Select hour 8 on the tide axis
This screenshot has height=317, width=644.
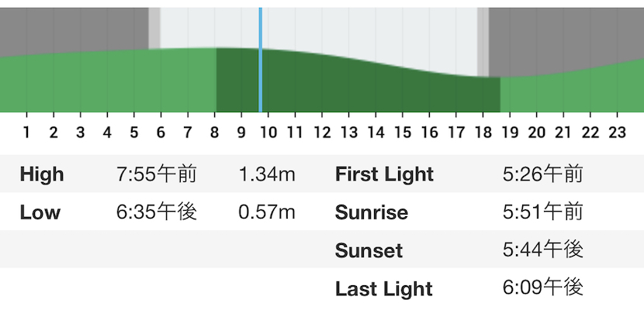[x=214, y=133]
